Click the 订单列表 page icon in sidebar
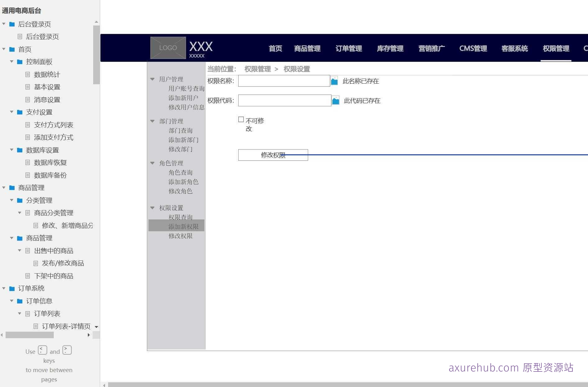This screenshot has height=387, width=588. coord(27,313)
